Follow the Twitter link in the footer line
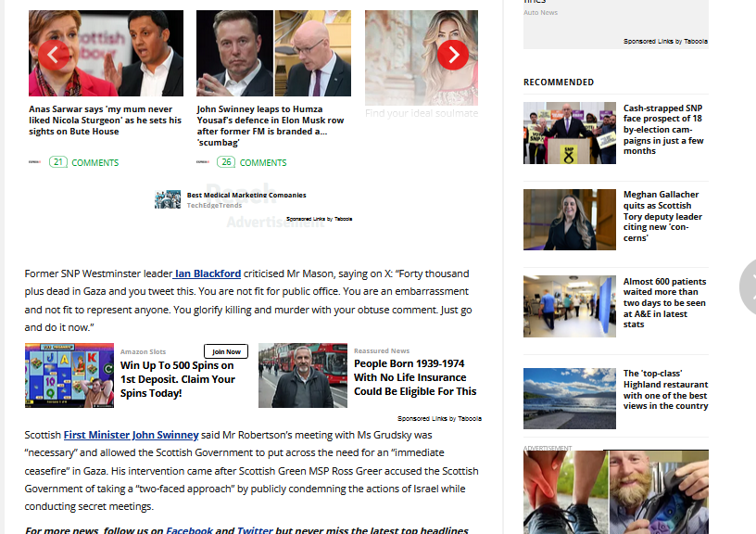 tap(255, 530)
